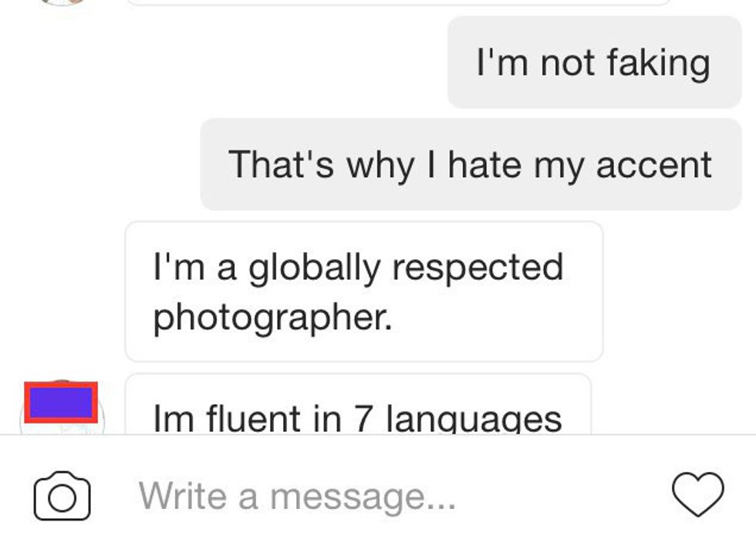Viewport: 756px width, 549px height.
Task: Click the word "accent" in the sent message
Action: coord(655,164)
